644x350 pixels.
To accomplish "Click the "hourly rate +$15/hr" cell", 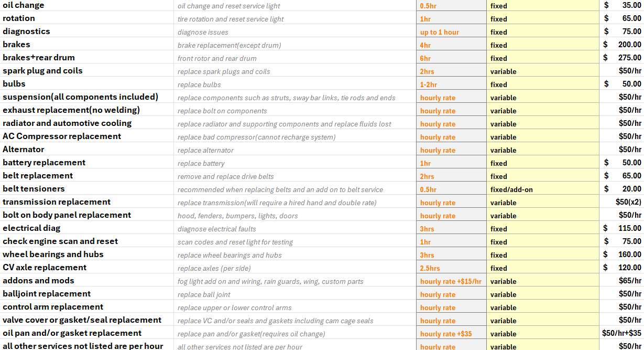I will 452,281.
